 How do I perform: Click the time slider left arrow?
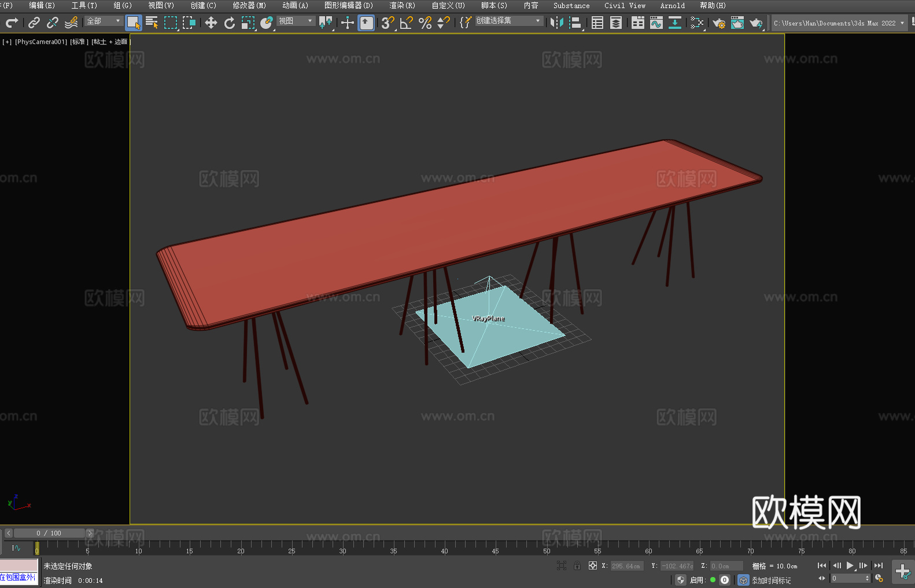(8, 533)
